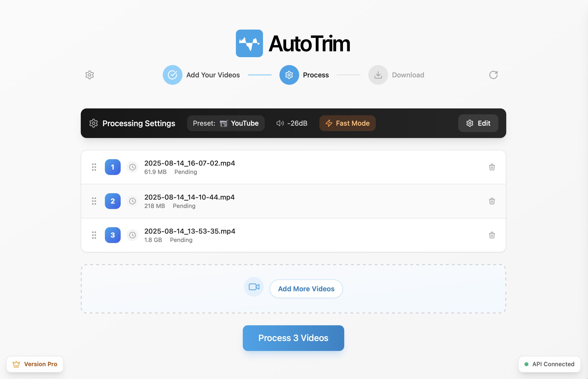
Task: Click the crown icon in Version Pro
Action: point(16,364)
